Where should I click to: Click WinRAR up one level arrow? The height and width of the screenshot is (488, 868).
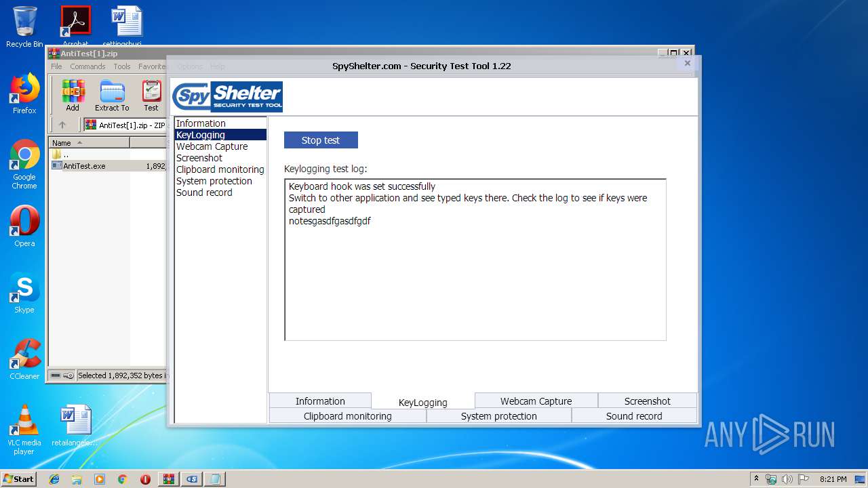pos(62,125)
